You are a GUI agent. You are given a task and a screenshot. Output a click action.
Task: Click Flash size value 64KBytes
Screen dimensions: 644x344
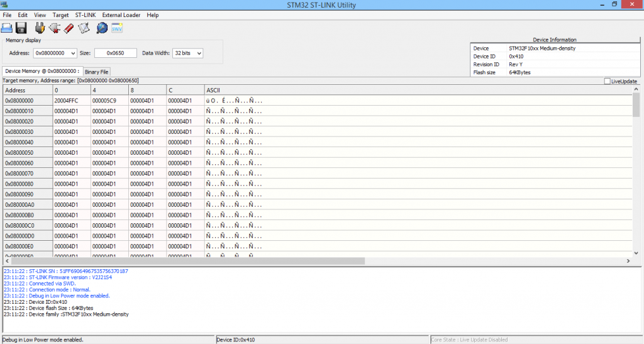(x=519, y=72)
